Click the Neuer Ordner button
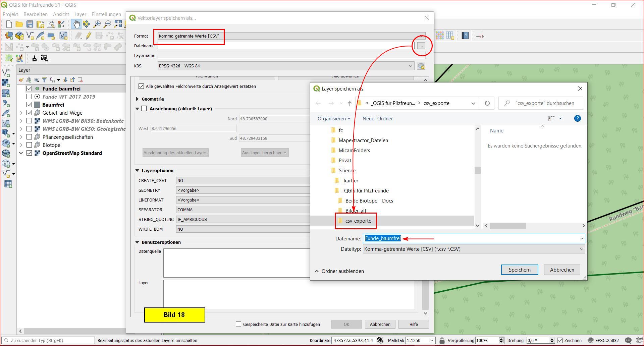Screen dimensions: 644x346 click(x=377, y=119)
